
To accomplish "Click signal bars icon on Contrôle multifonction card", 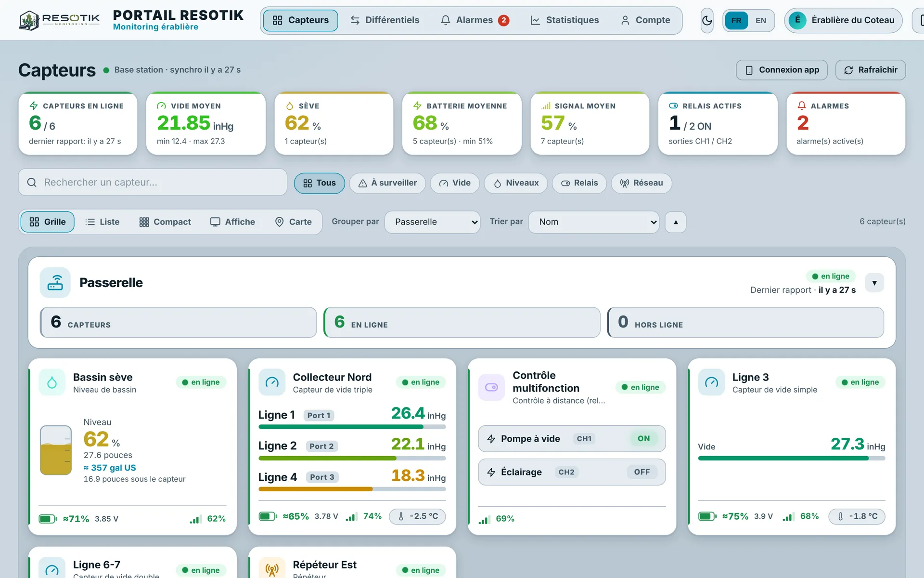I will [484, 519].
